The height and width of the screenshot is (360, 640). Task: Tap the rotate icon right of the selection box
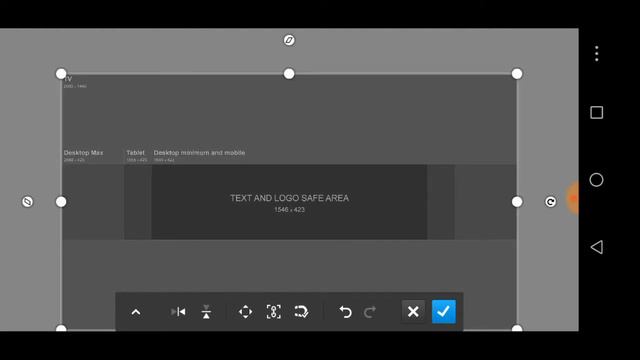tap(551, 202)
